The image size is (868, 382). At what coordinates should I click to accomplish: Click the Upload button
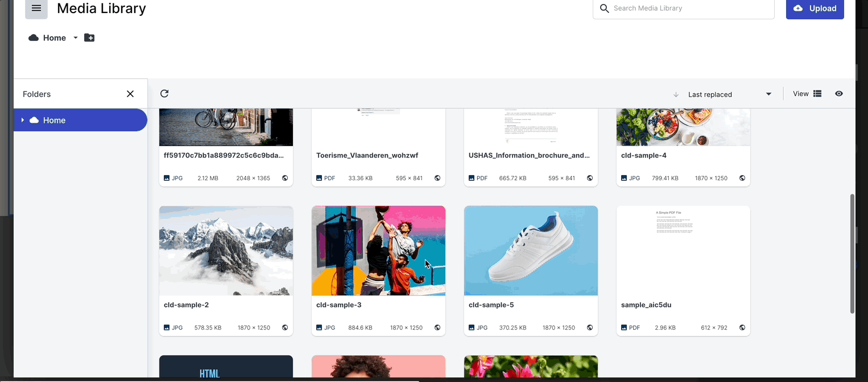coord(815,9)
